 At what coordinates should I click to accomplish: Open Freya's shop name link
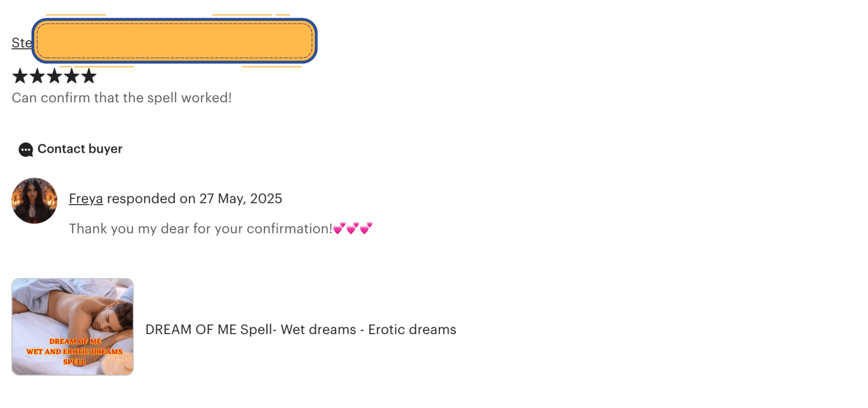[86, 199]
